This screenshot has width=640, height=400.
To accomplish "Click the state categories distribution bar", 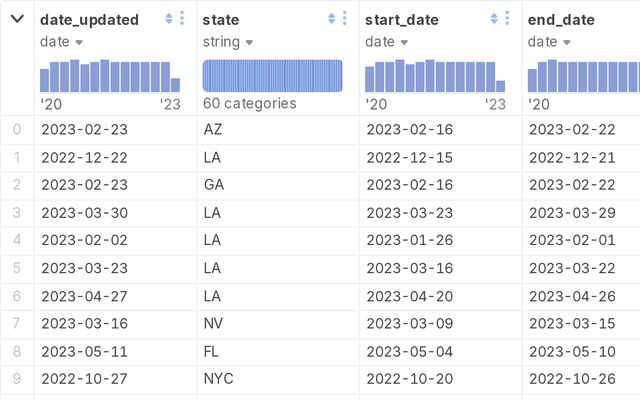I will pyautogui.click(x=272, y=76).
